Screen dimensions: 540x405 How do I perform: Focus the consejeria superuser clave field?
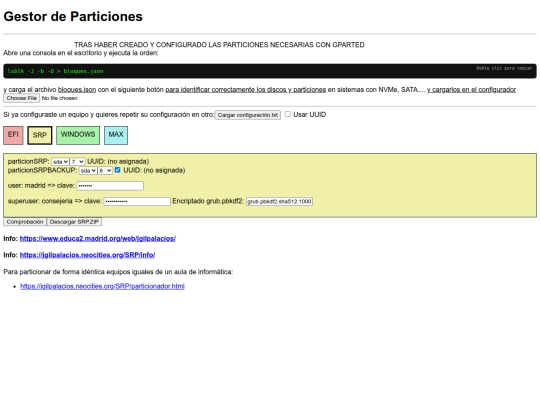click(137, 201)
